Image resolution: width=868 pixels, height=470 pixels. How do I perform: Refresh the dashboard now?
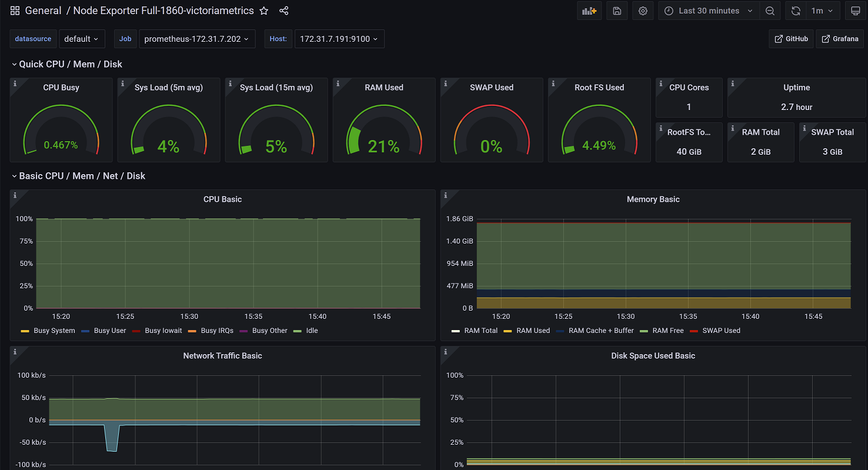click(796, 11)
